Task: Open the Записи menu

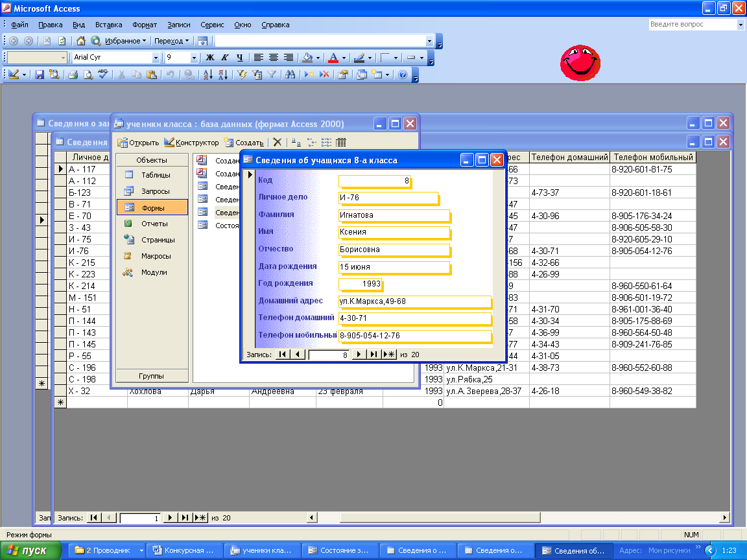Action: tap(179, 25)
